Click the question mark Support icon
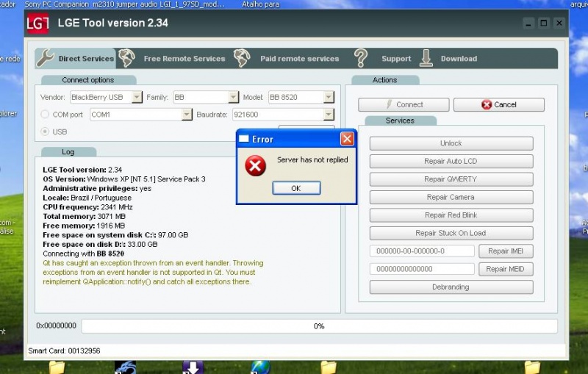Screen dimensions: 588x374 (360, 59)
